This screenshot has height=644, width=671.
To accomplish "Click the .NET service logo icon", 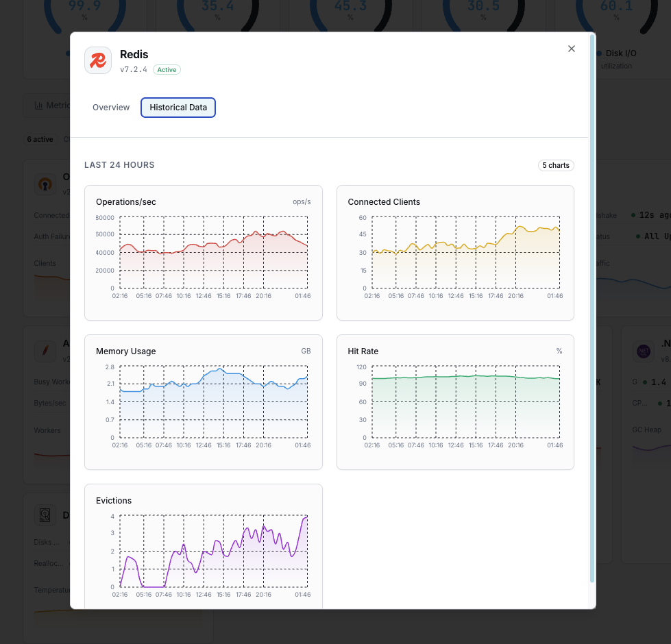I will pyautogui.click(x=644, y=351).
